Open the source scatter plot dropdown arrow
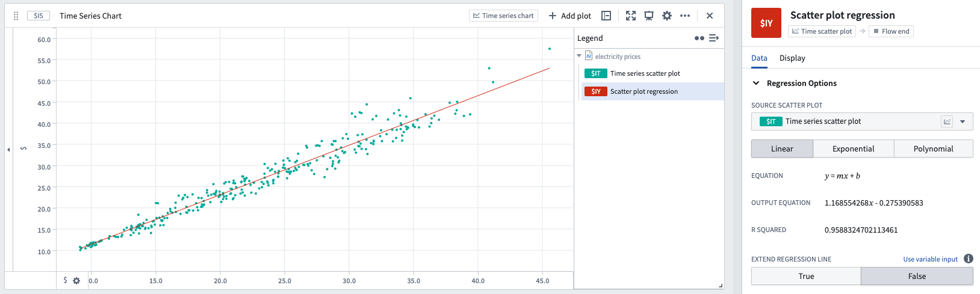Viewport: 980px width, 294px height. [x=963, y=121]
